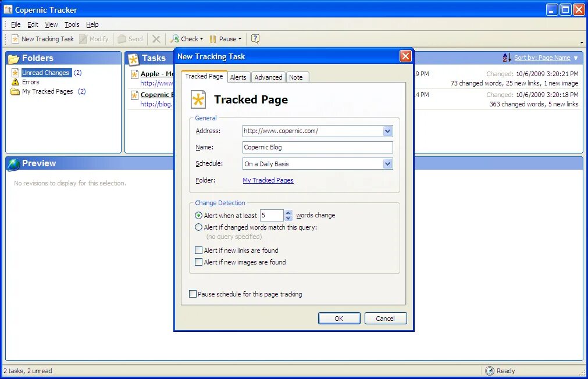Image resolution: width=588 pixels, height=379 pixels.
Task: Click the 73 changed words summary text
Action: (514, 83)
